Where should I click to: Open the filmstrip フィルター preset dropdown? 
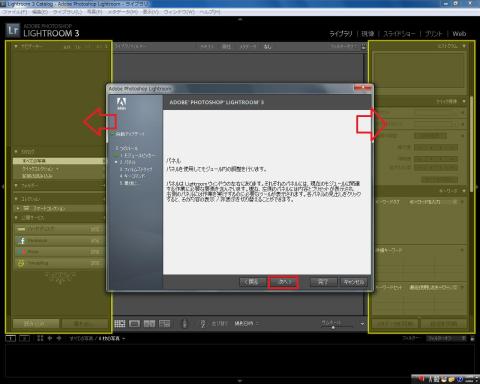(x=446, y=338)
